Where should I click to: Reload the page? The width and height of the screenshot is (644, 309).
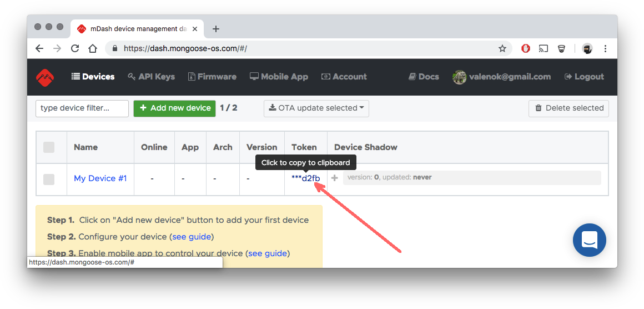(75, 48)
